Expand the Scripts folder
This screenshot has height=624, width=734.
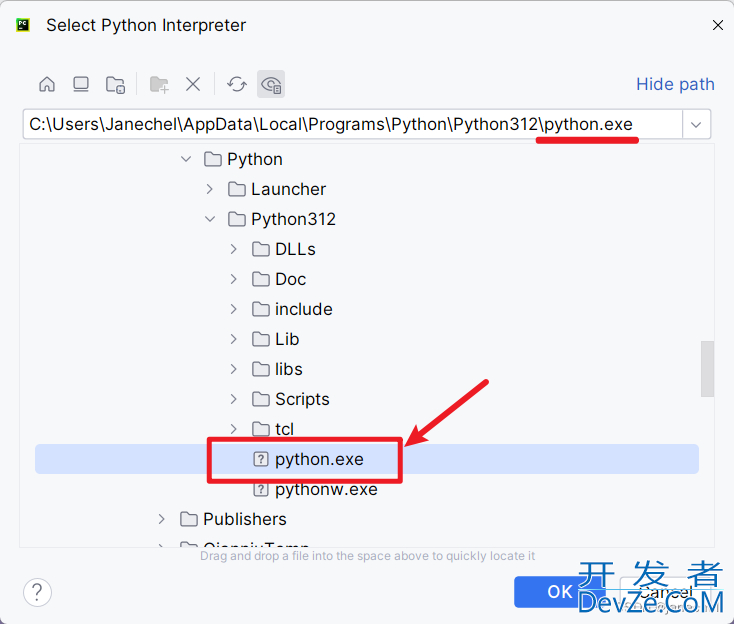point(234,399)
